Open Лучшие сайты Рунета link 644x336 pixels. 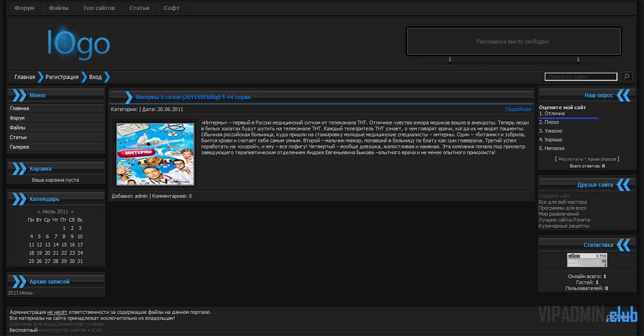(x=564, y=220)
